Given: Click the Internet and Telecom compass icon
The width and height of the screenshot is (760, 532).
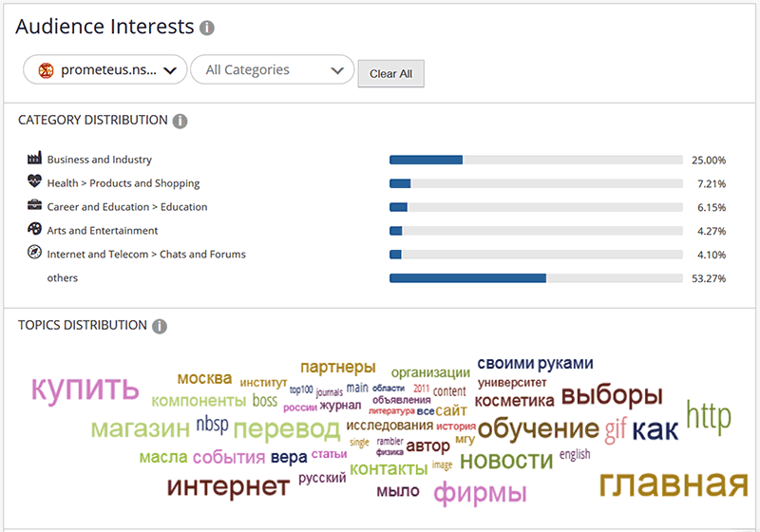Looking at the screenshot, I should 34,252.
